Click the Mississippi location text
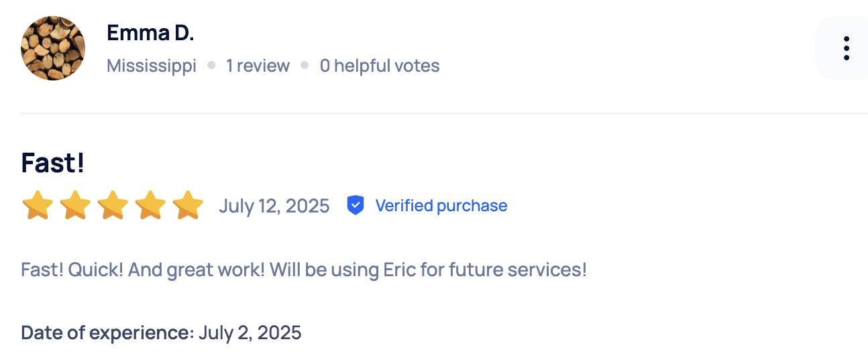The image size is (868, 362). 152,66
